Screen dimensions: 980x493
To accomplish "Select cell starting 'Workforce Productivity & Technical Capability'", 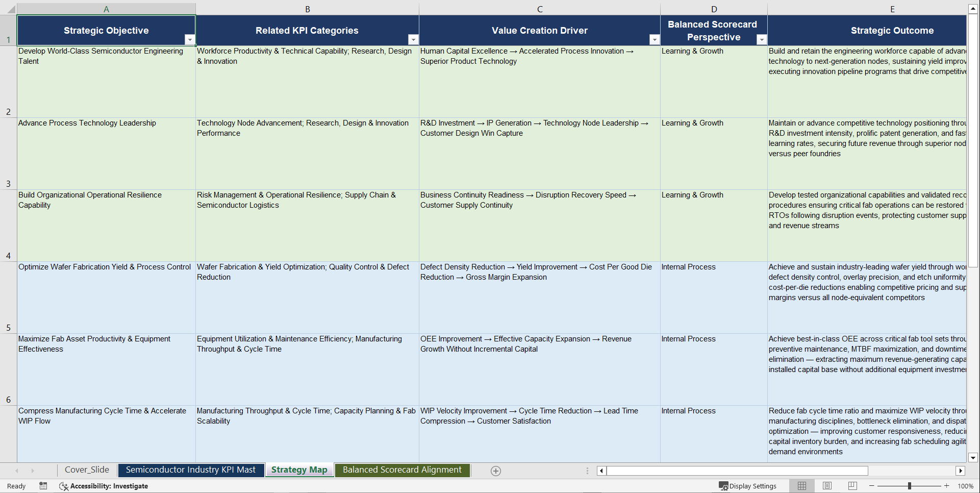I will pyautogui.click(x=308, y=82).
